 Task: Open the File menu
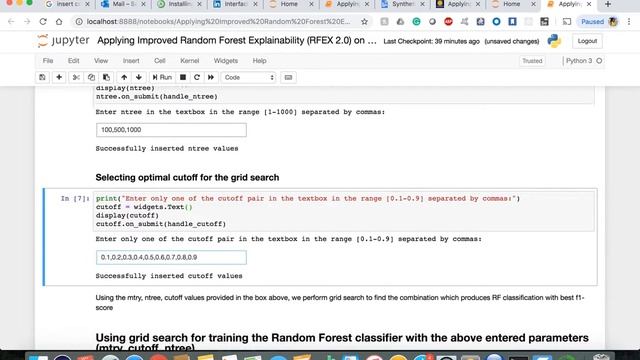(48, 60)
